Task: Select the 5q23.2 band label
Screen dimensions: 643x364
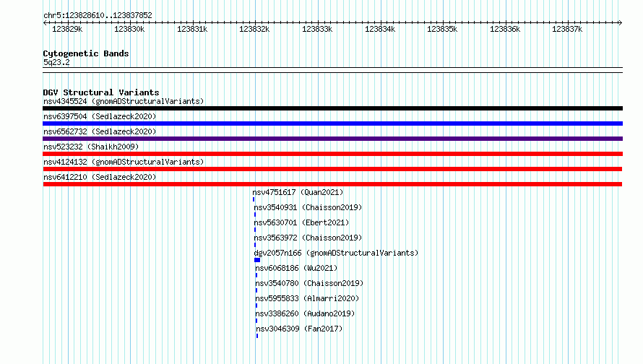Action: [56, 63]
